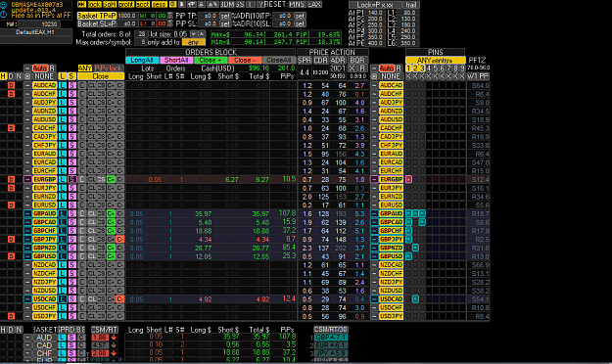Viewport: 612px width, 364px height.
Task: Click W1 PP header in PFTZ column
Action: click(x=478, y=76)
